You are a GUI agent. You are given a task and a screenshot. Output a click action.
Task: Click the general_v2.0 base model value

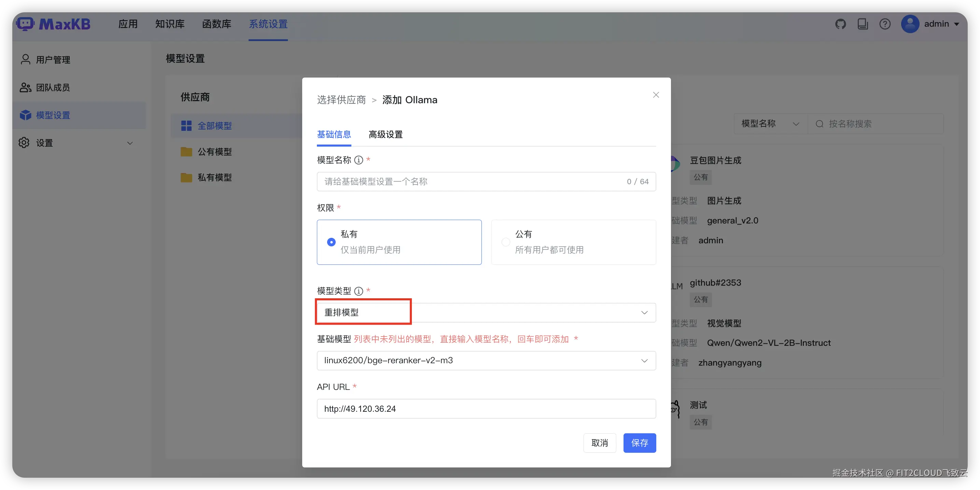(x=732, y=220)
